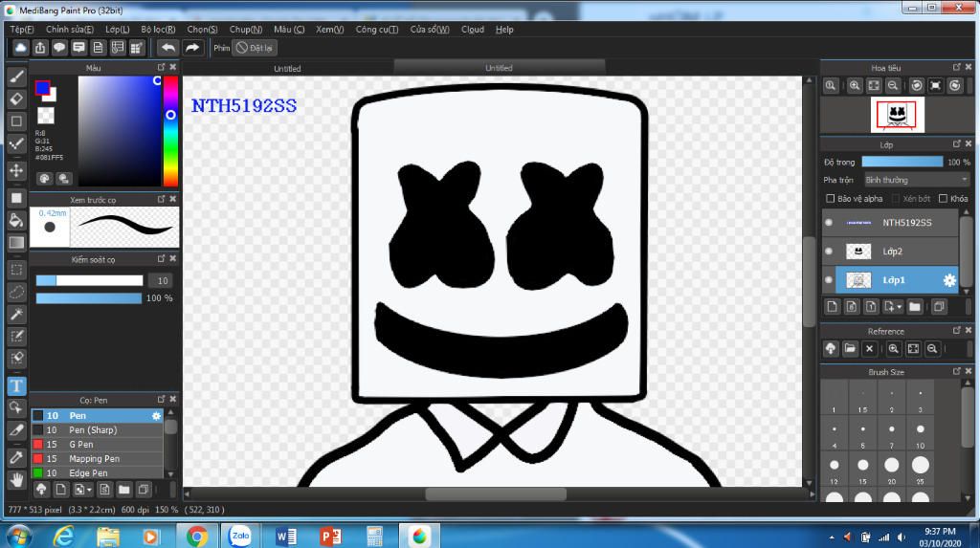980x548 pixels.
Task: Adjust the Độ trong opacity slider
Action: [x=902, y=162]
